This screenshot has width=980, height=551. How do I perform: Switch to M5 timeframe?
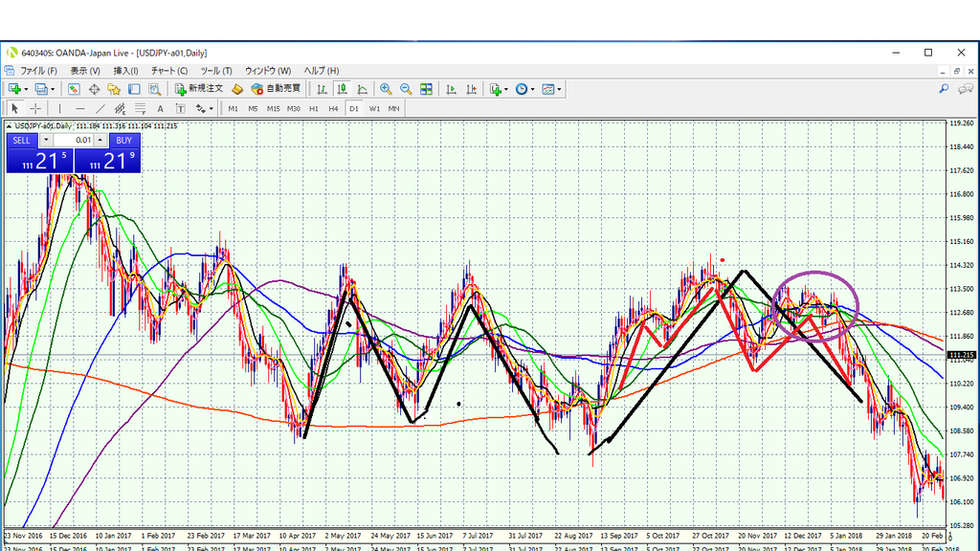[x=253, y=109]
